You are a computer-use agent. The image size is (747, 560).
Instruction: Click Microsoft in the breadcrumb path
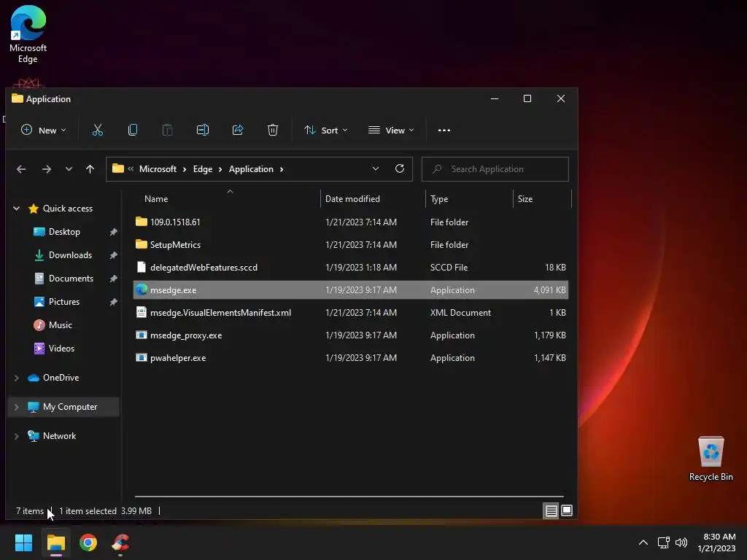tap(158, 169)
